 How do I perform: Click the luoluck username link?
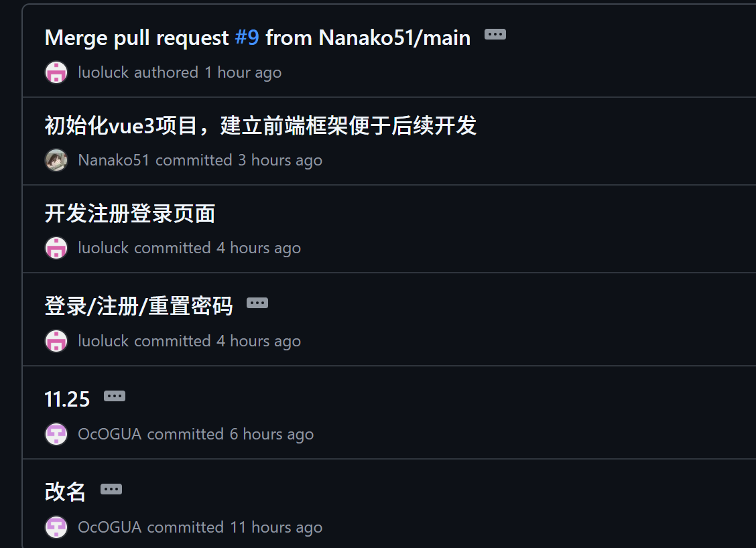pyautogui.click(x=102, y=72)
